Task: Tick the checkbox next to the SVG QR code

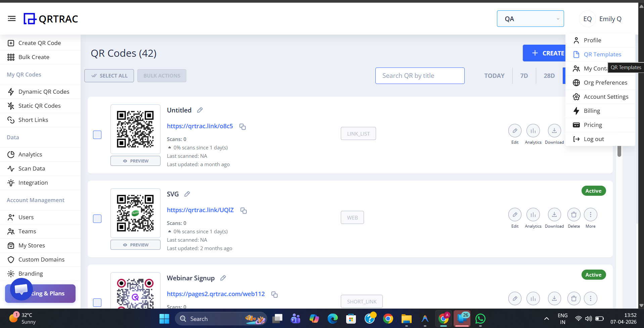Action: (x=97, y=219)
